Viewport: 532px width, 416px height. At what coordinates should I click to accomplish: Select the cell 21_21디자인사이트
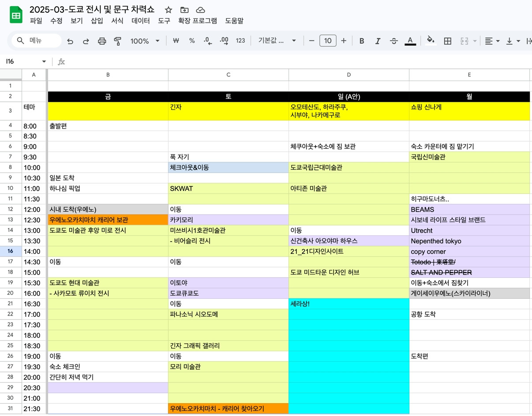pos(349,251)
